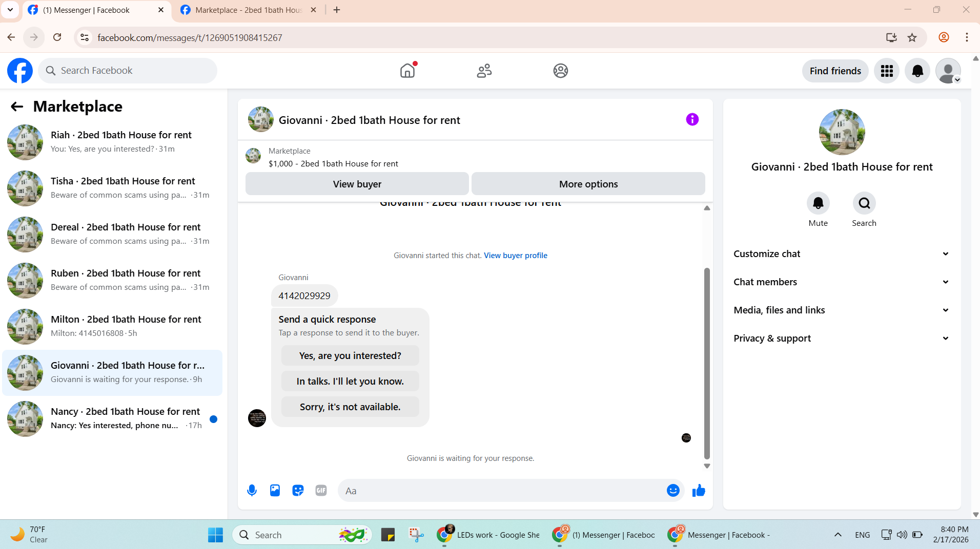Show hidden system tray icons
The height and width of the screenshot is (549, 980).
pyautogui.click(x=838, y=535)
